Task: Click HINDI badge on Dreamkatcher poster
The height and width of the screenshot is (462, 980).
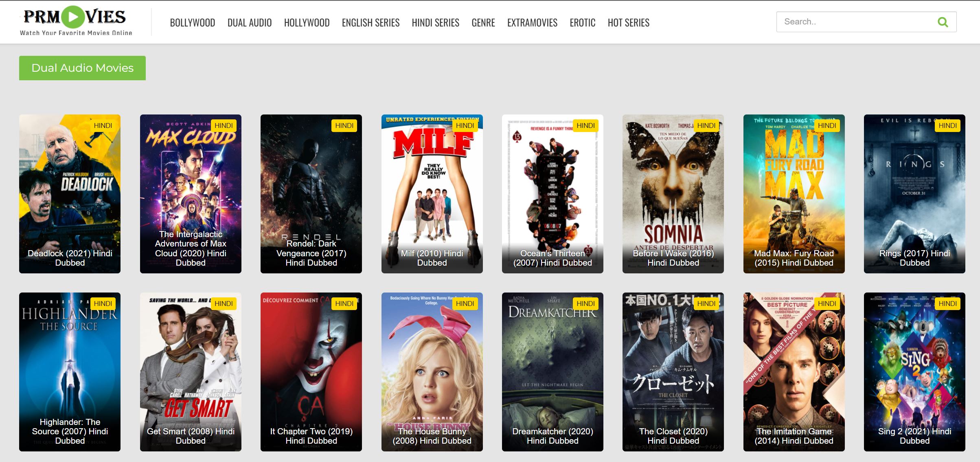Action: click(585, 304)
